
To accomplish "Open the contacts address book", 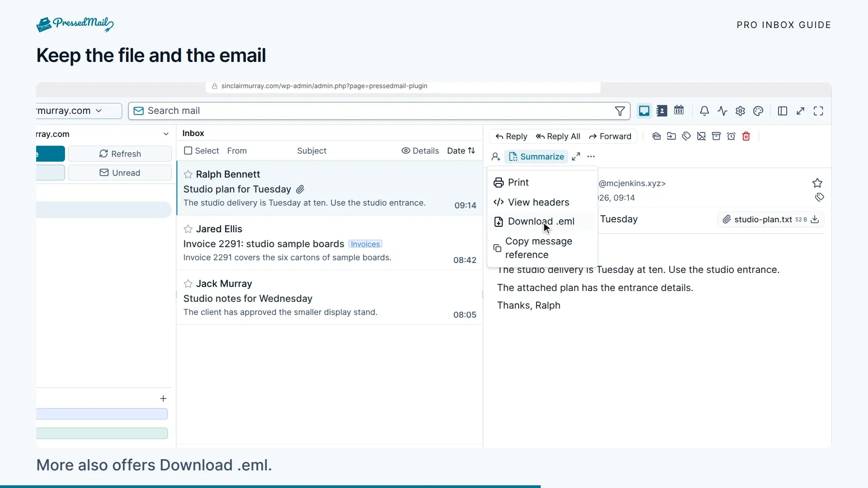I will (662, 111).
